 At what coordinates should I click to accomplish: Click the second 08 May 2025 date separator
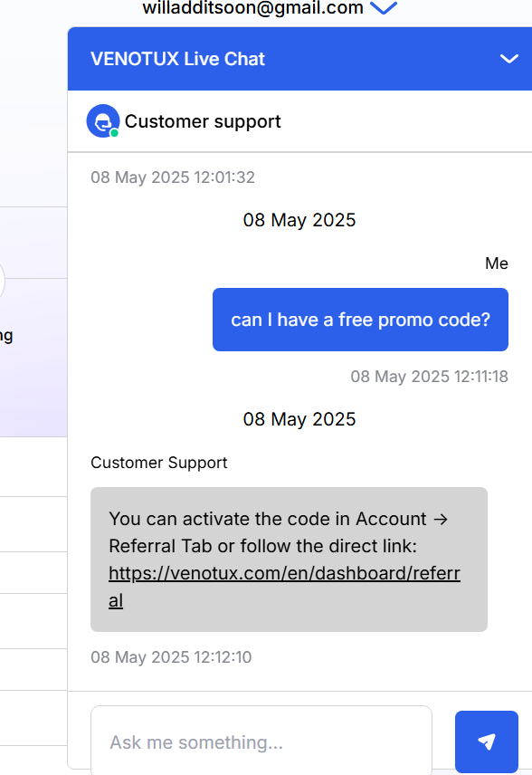point(299,419)
